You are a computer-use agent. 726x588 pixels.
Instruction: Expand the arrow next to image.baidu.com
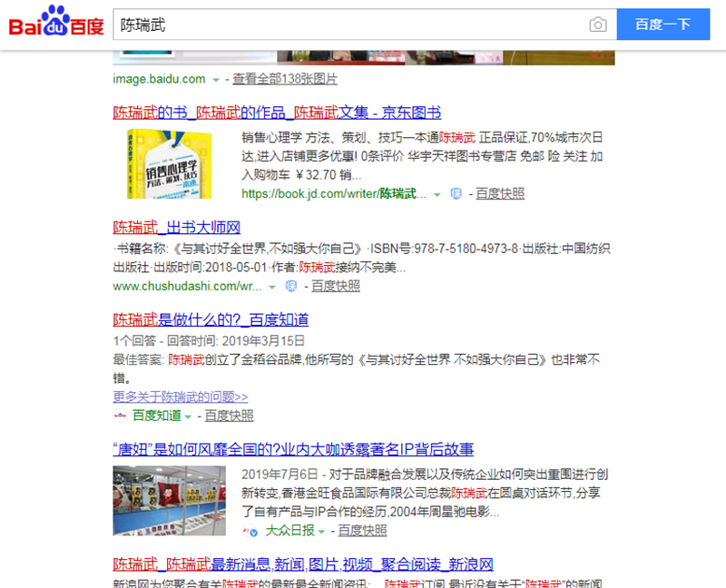click(216, 79)
